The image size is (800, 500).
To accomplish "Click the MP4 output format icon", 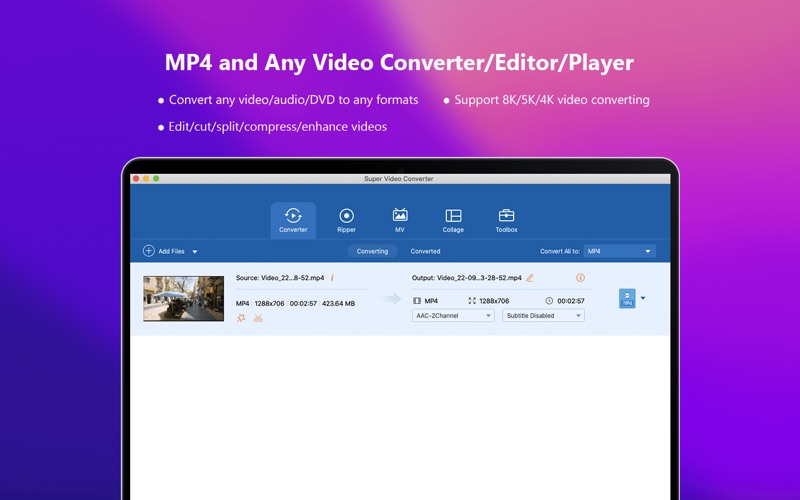I will (627, 298).
